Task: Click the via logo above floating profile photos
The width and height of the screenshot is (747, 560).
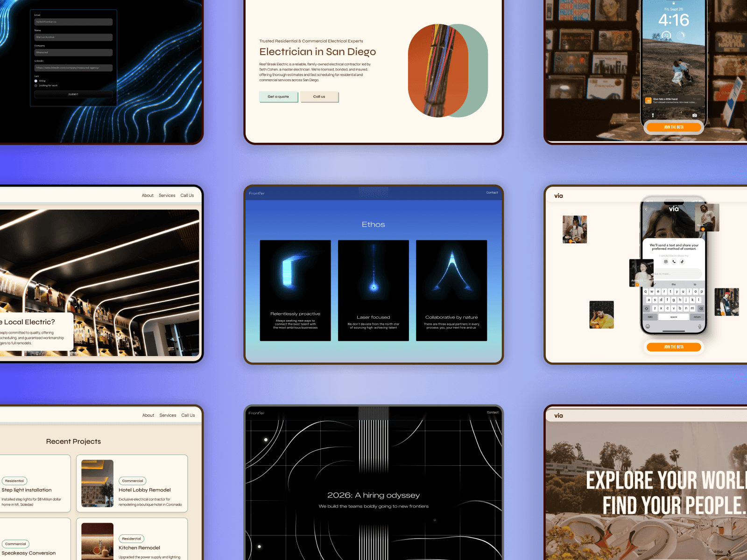Action: click(558, 196)
